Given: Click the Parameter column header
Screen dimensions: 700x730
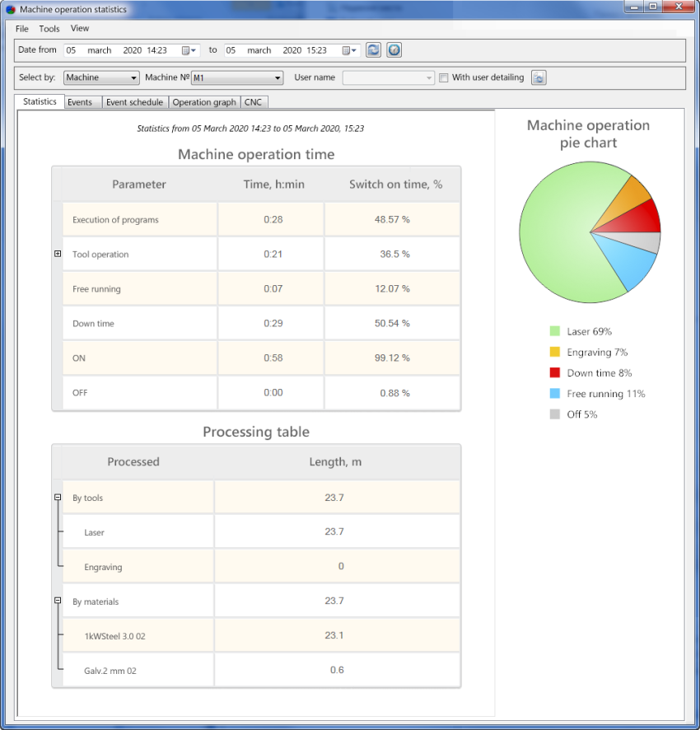Looking at the screenshot, I should [139, 185].
